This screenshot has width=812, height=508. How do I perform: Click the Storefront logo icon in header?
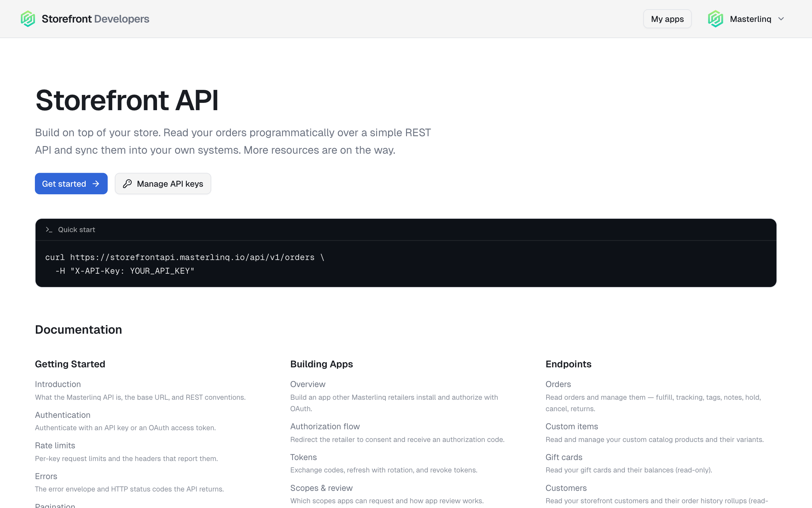[28, 19]
